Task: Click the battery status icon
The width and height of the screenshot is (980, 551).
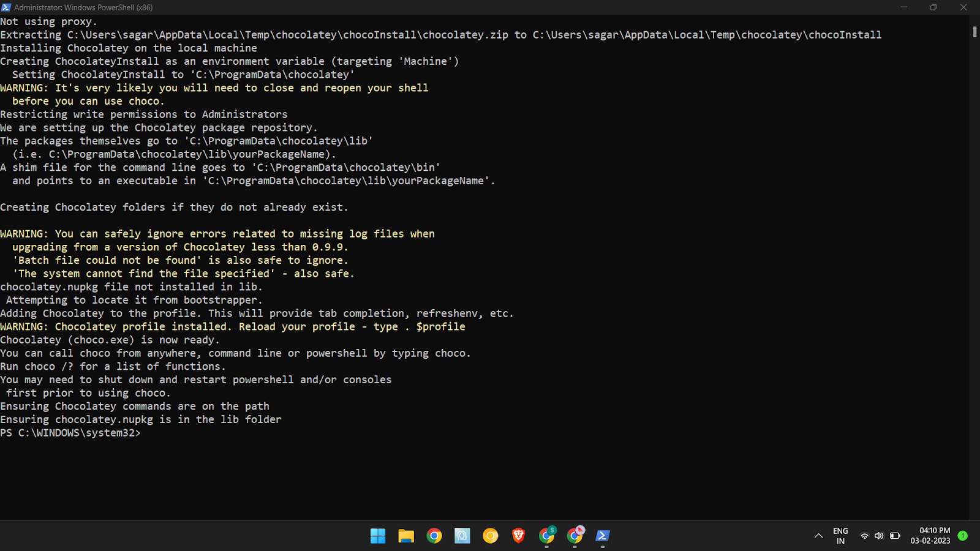Action: (895, 536)
